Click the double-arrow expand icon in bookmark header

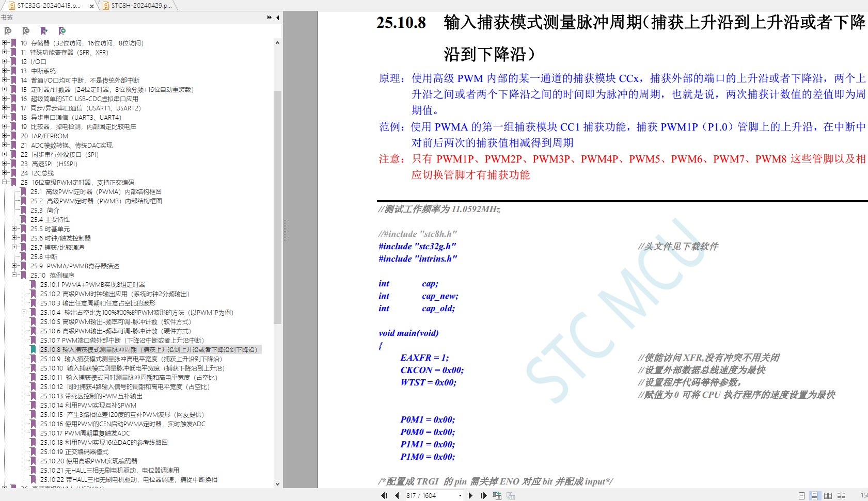pos(270,18)
